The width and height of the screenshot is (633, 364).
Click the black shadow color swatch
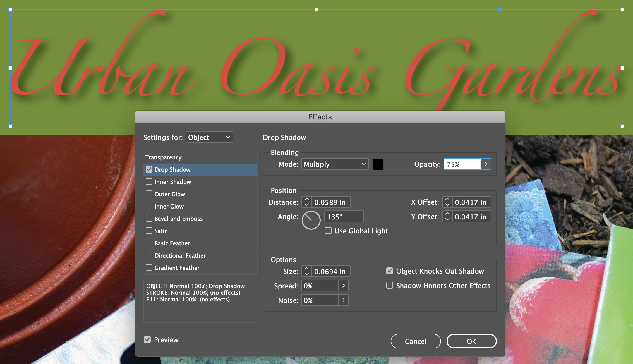pos(378,164)
